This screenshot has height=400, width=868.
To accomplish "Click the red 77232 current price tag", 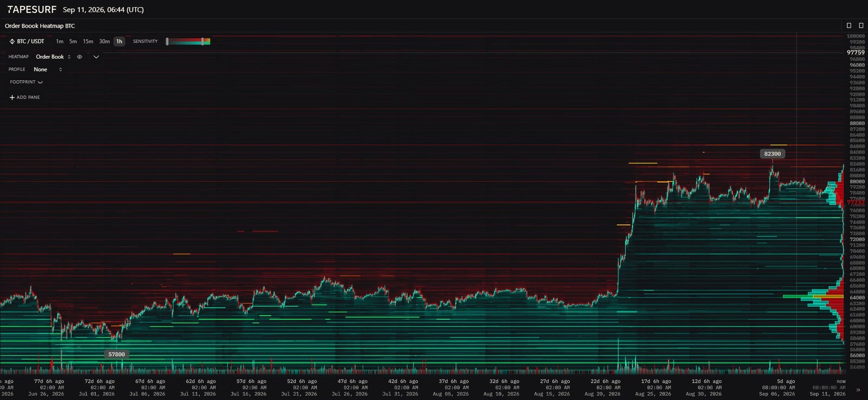I will pos(856,202).
